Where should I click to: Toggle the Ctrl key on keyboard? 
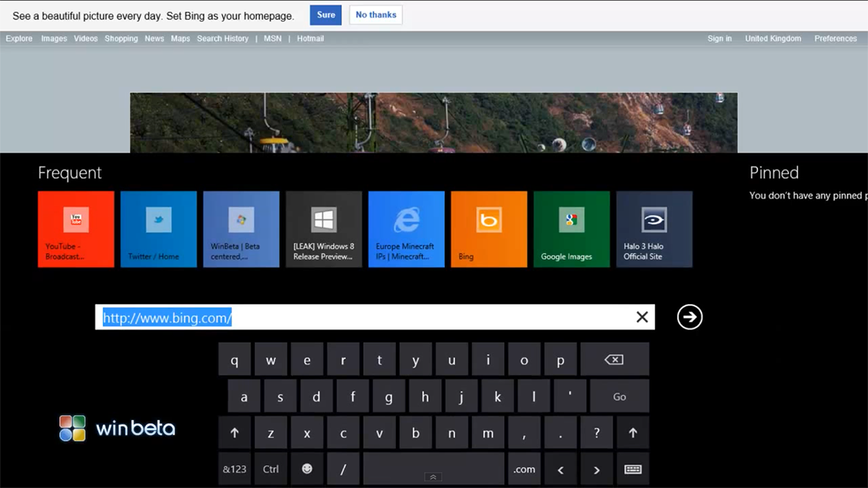click(271, 469)
